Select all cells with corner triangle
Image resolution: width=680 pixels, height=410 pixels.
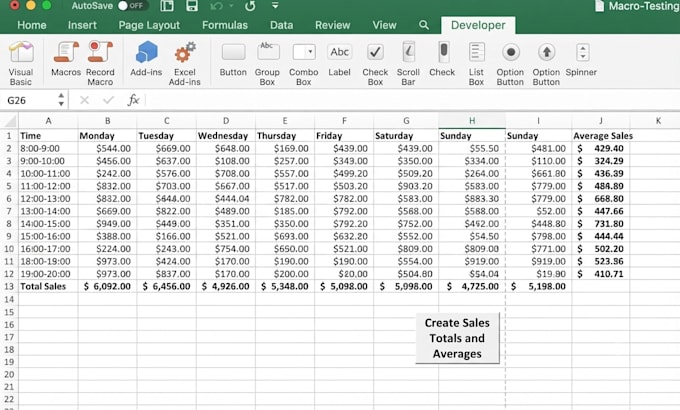pyautogui.click(x=9, y=121)
